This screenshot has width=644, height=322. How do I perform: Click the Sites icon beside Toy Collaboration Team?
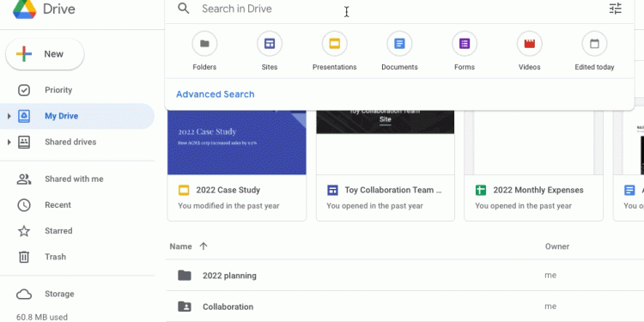[332, 190]
